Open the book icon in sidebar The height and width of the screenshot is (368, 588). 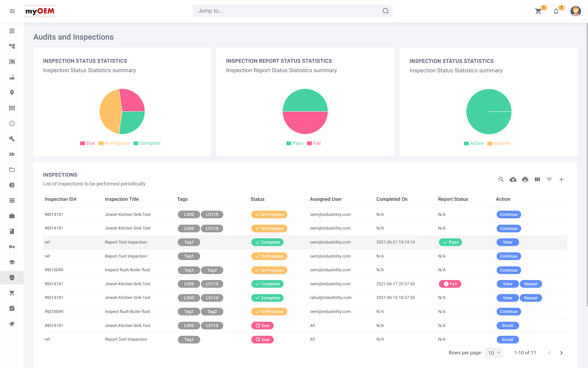pyautogui.click(x=12, y=231)
